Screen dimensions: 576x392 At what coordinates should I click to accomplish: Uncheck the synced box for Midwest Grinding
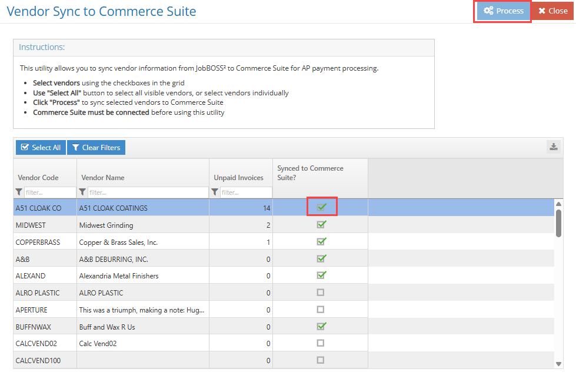coord(321,224)
